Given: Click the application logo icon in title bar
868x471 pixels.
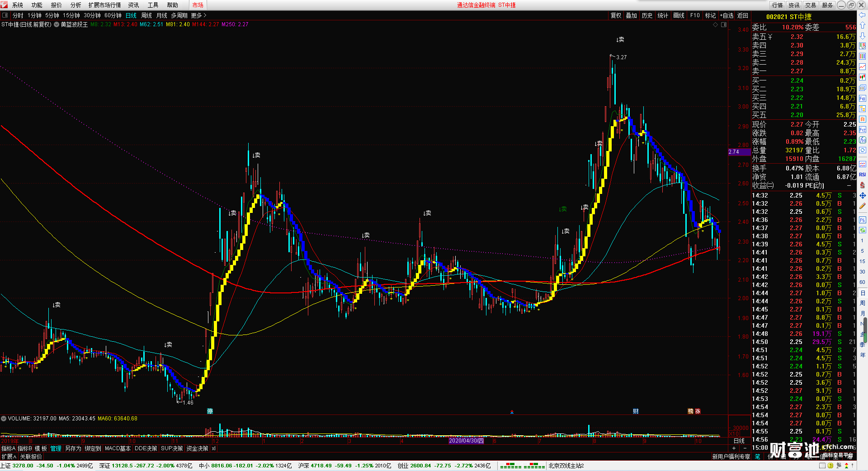Looking at the screenshot, I should click(4, 5).
